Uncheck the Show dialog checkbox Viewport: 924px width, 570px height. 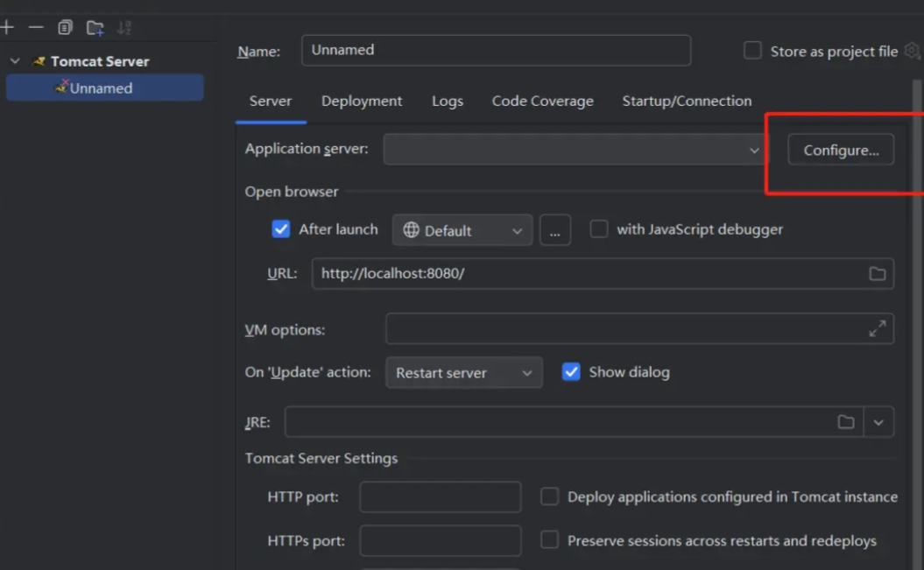[571, 372]
